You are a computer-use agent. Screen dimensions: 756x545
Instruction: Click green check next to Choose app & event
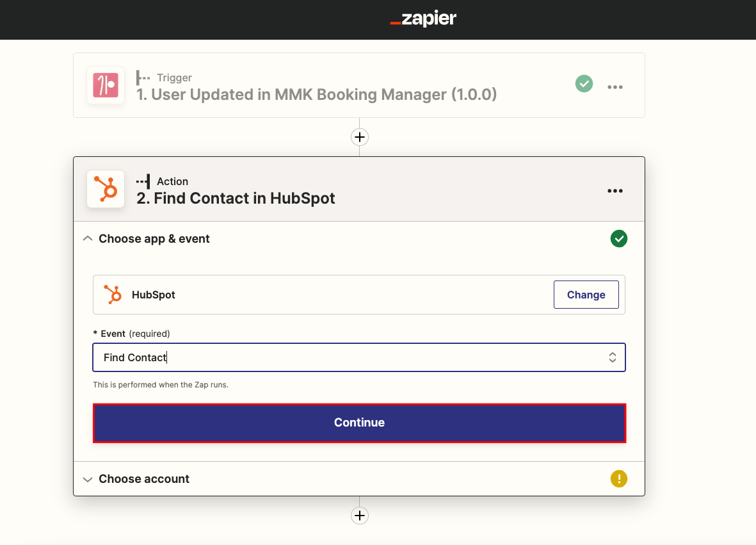[x=618, y=239]
